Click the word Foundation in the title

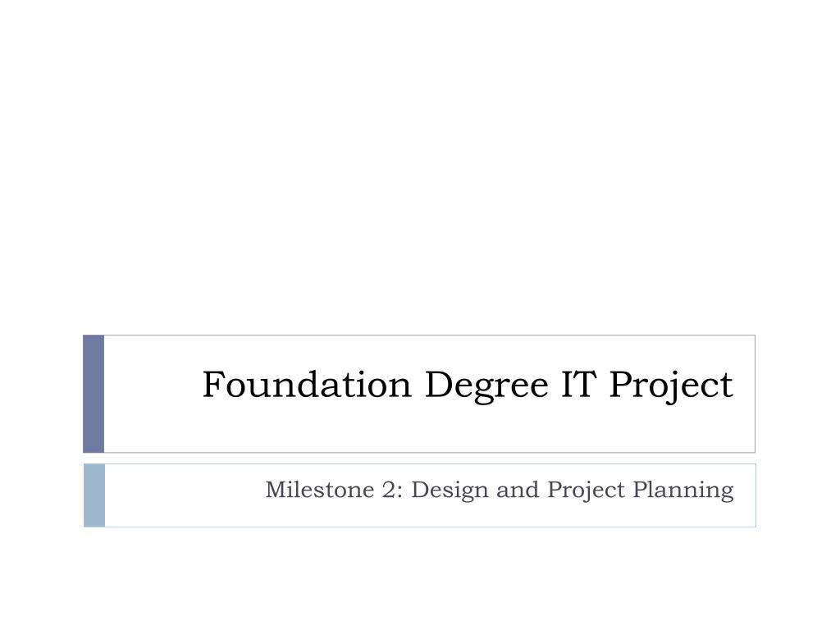307,385
